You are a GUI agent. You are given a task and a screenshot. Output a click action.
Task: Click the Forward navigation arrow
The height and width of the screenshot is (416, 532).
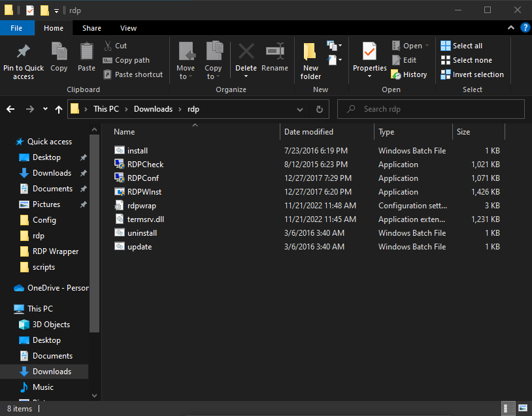[30, 109]
